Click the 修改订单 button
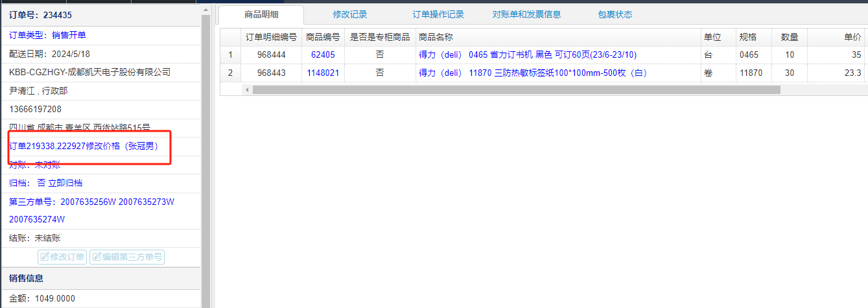This screenshot has width=868, height=308. tap(62, 257)
